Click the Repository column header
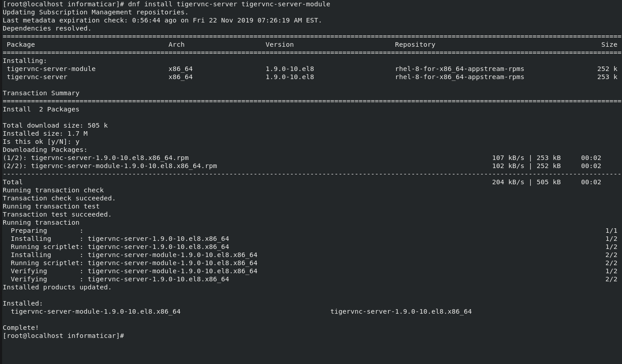 [x=415, y=44]
